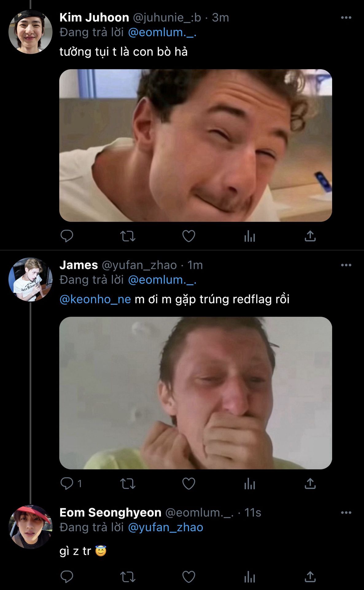This screenshot has width=364, height=590.
Task: Like Kim Juhoon's tweet
Action: click(x=188, y=236)
